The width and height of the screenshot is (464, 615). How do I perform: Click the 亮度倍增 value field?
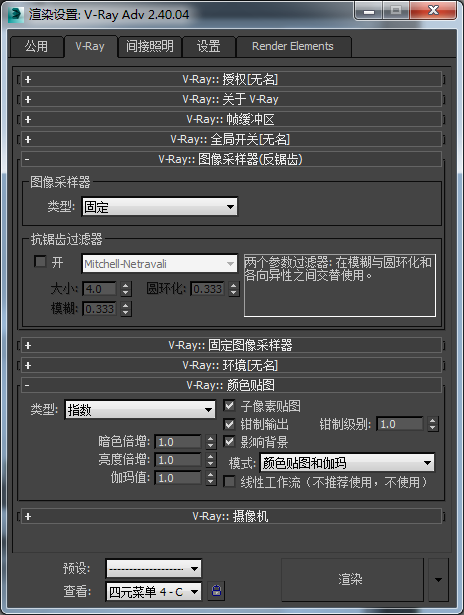178,460
